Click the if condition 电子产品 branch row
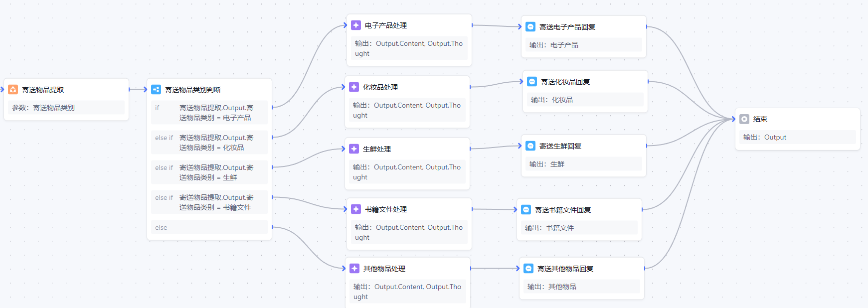This screenshot has width=868, height=308. [x=209, y=113]
